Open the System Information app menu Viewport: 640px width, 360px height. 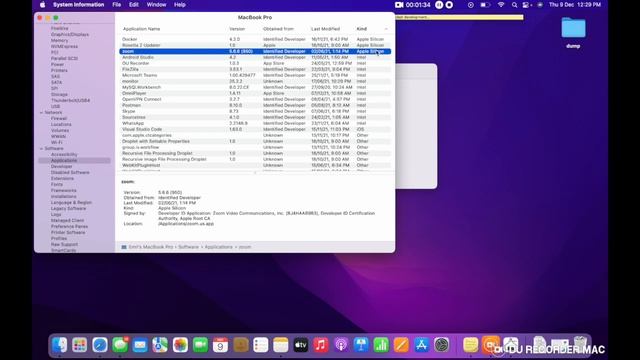tap(78, 5)
